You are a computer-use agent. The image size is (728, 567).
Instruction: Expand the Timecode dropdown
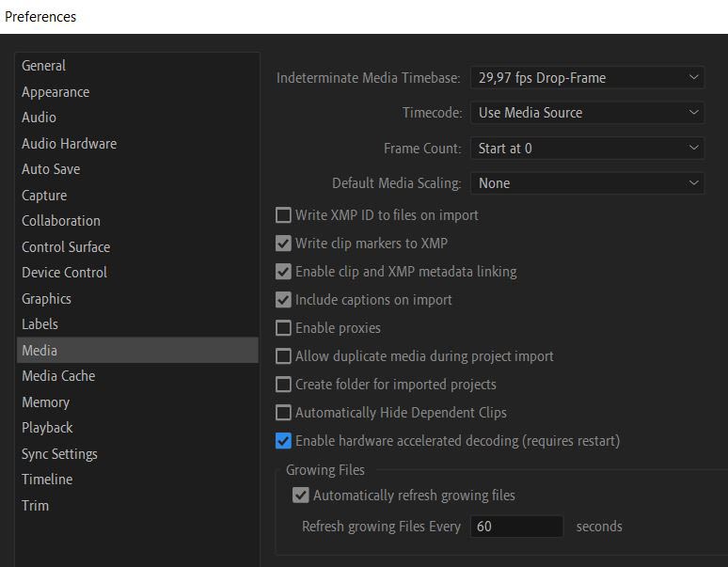point(587,113)
